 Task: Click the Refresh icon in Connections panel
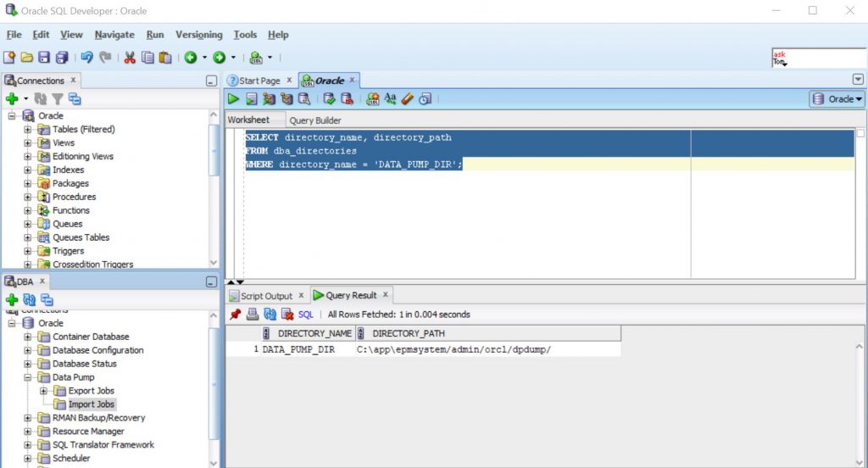point(41,99)
